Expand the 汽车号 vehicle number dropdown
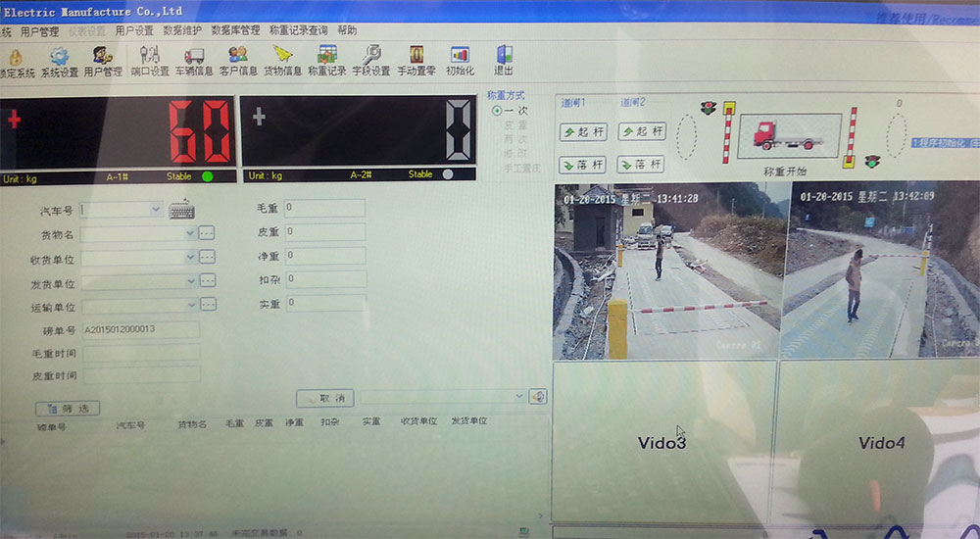The height and width of the screenshot is (539, 980). click(x=156, y=209)
